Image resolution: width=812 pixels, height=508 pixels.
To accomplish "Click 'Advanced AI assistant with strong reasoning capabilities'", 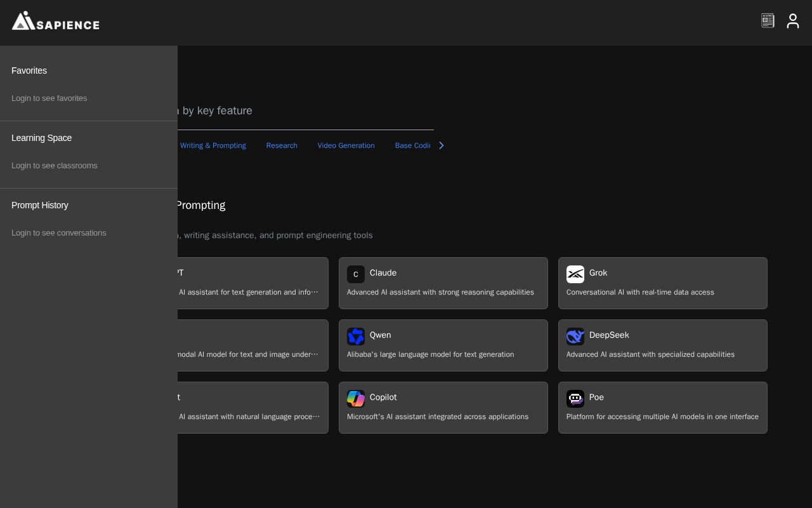I will pos(440,292).
